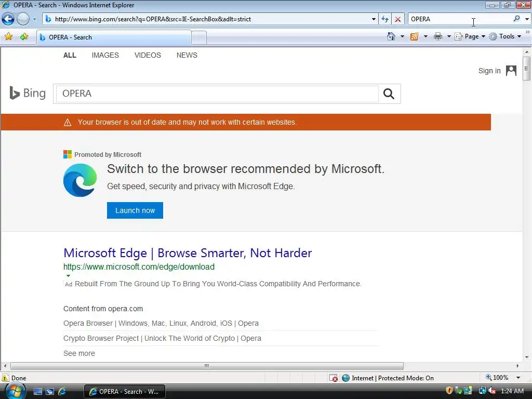
Task: Click the security shield tray icon
Action: tap(449, 391)
